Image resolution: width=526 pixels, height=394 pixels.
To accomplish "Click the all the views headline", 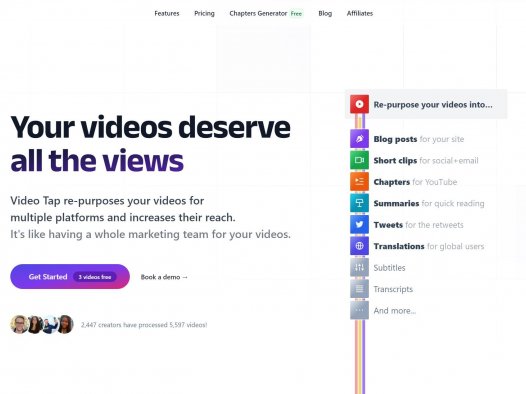I will click(x=97, y=161).
